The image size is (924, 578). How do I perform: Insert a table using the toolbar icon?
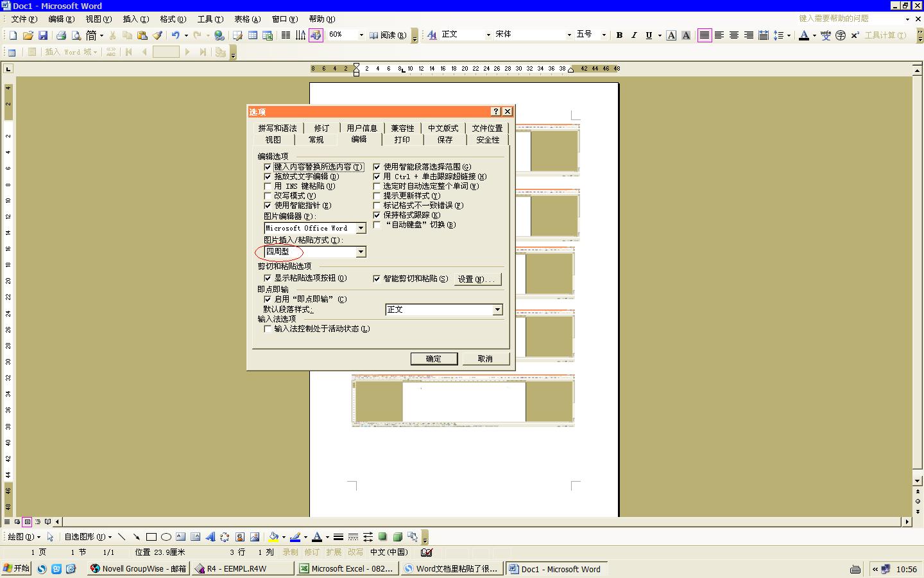pos(253,35)
